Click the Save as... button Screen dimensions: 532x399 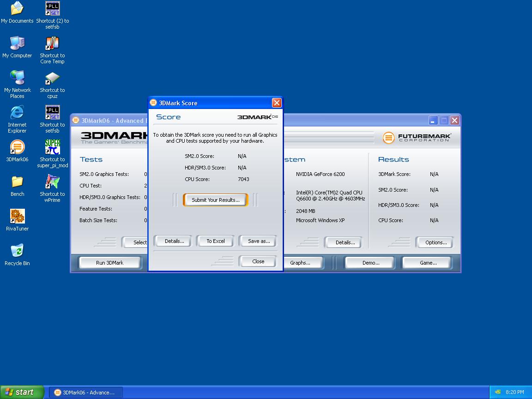point(259,241)
